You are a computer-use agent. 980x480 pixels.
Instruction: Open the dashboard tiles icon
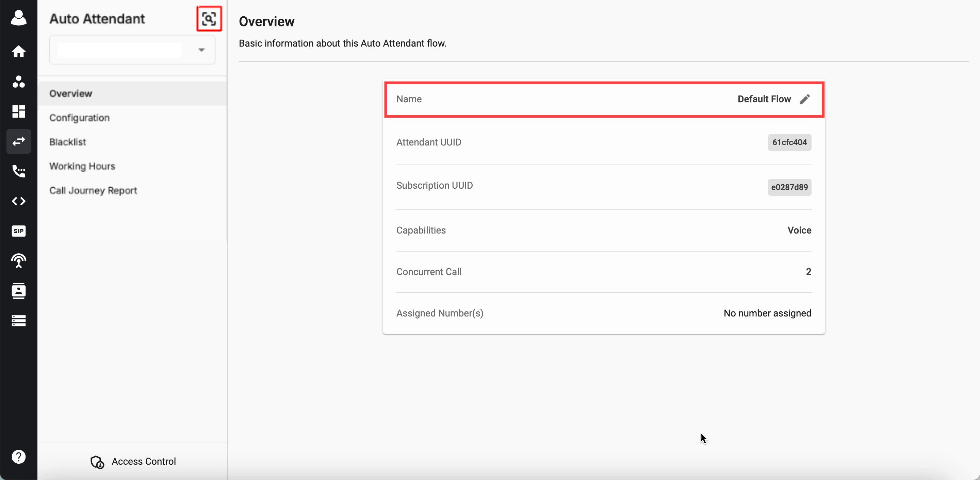(x=19, y=112)
